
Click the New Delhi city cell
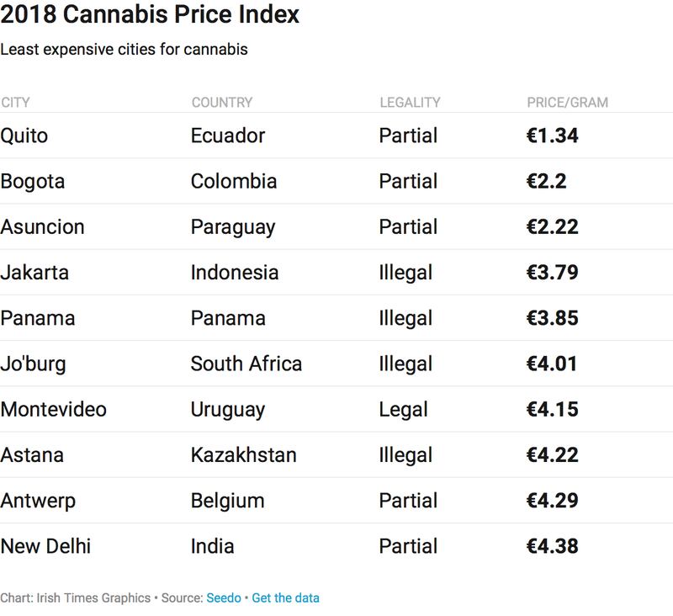click(45, 546)
